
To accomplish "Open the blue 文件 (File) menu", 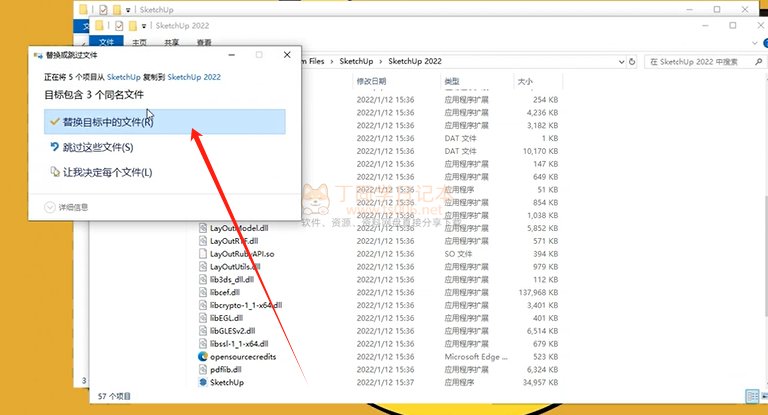I will [106, 43].
